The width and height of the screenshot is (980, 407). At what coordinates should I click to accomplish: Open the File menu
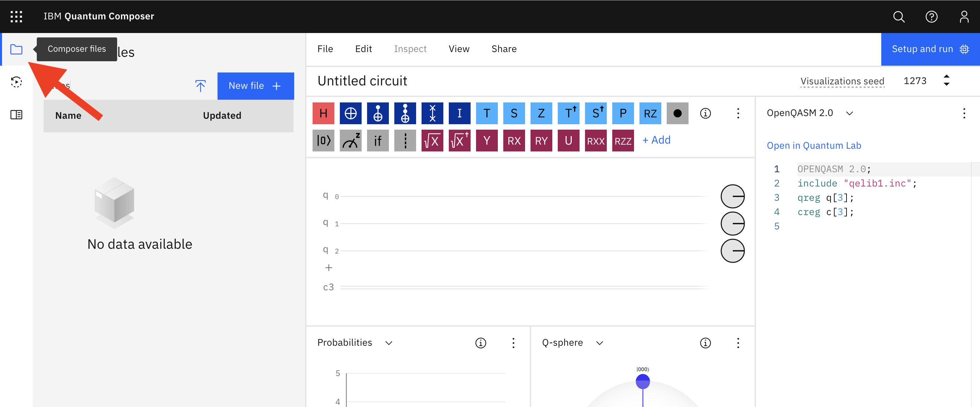tap(325, 49)
